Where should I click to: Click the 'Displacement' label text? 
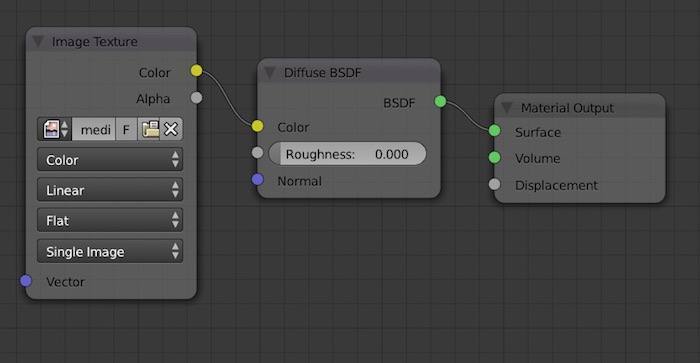pos(556,185)
